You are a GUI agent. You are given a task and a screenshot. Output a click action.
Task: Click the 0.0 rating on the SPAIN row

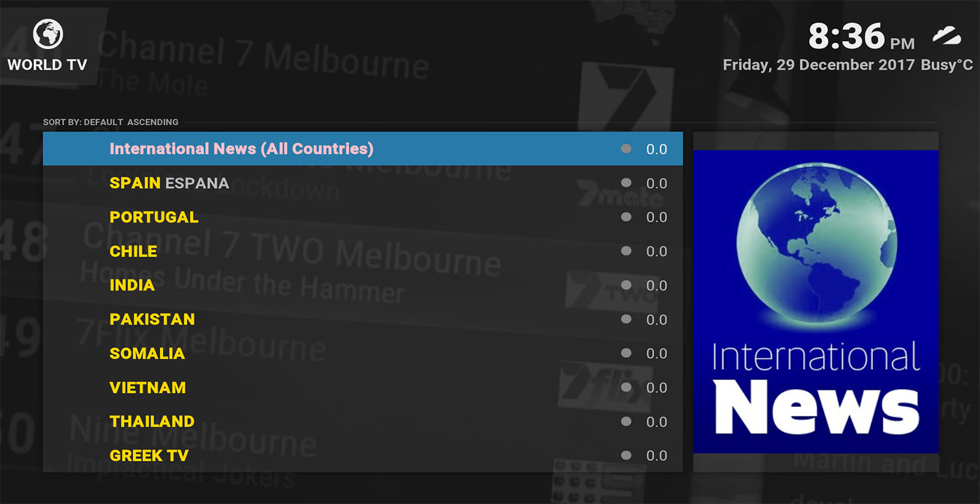(x=657, y=183)
